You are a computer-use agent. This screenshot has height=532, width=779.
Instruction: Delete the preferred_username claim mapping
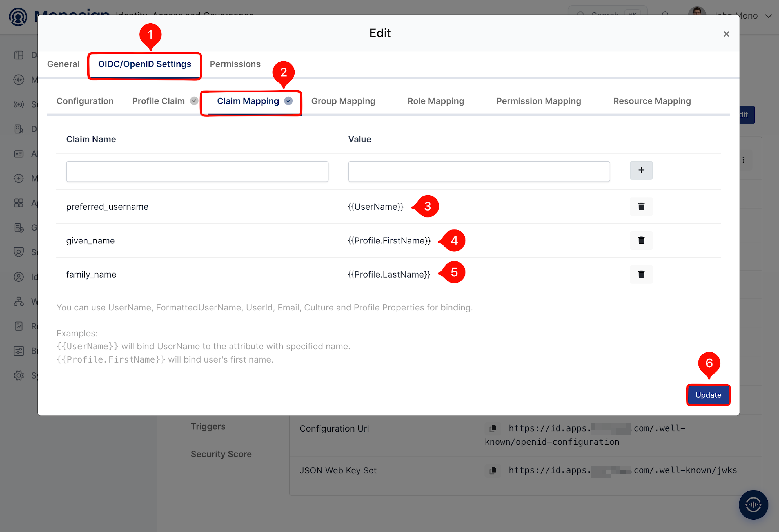click(x=641, y=206)
